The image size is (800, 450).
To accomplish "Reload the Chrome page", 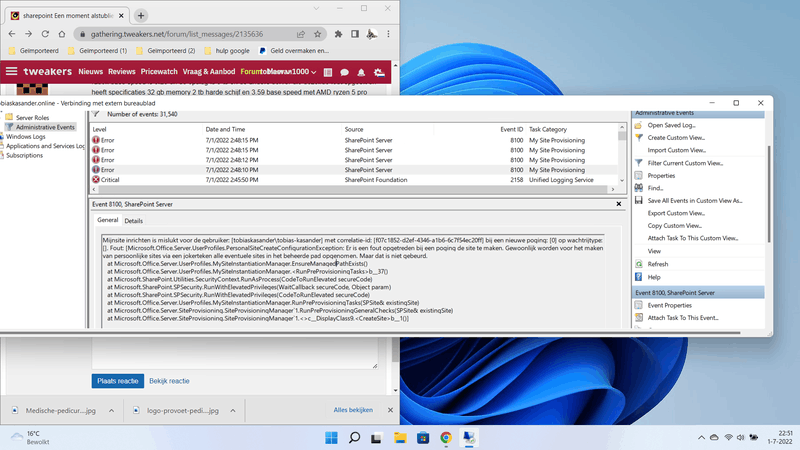I will pyautogui.click(x=45, y=34).
